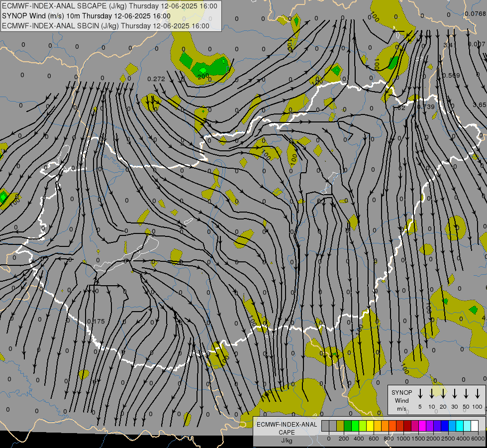This screenshot has width=487, height=448.
Task: Click the '200' contour label in green area
Action: pos(203,76)
